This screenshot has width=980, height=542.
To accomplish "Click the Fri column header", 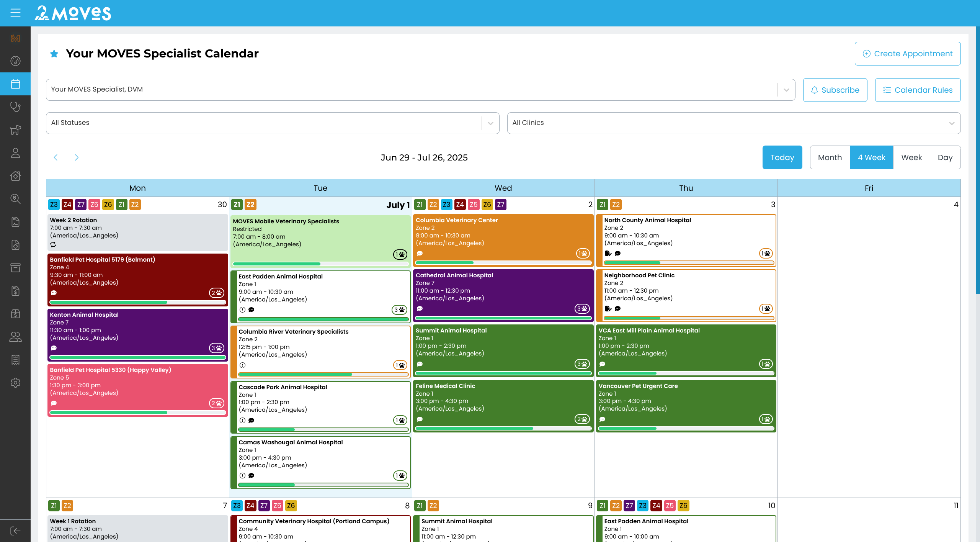I will point(869,188).
